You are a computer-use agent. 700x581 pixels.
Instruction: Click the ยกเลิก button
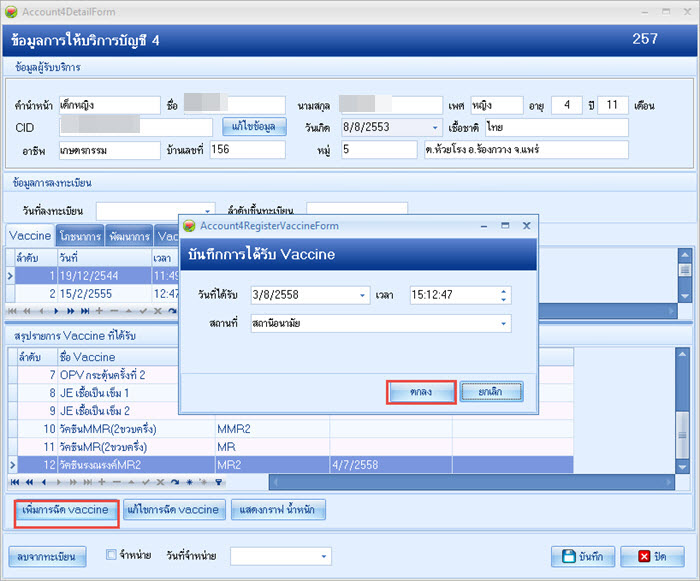pos(491,391)
